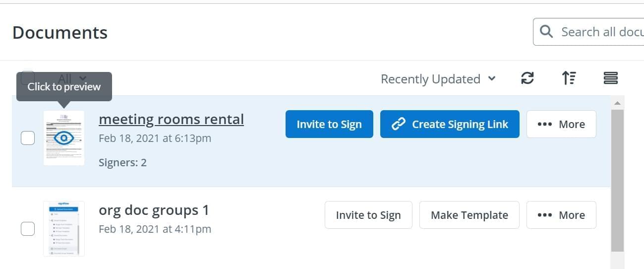Click the org doc groups 1 thumbnail
The height and width of the screenshot is (269, 644).
(x=63, y=229)
